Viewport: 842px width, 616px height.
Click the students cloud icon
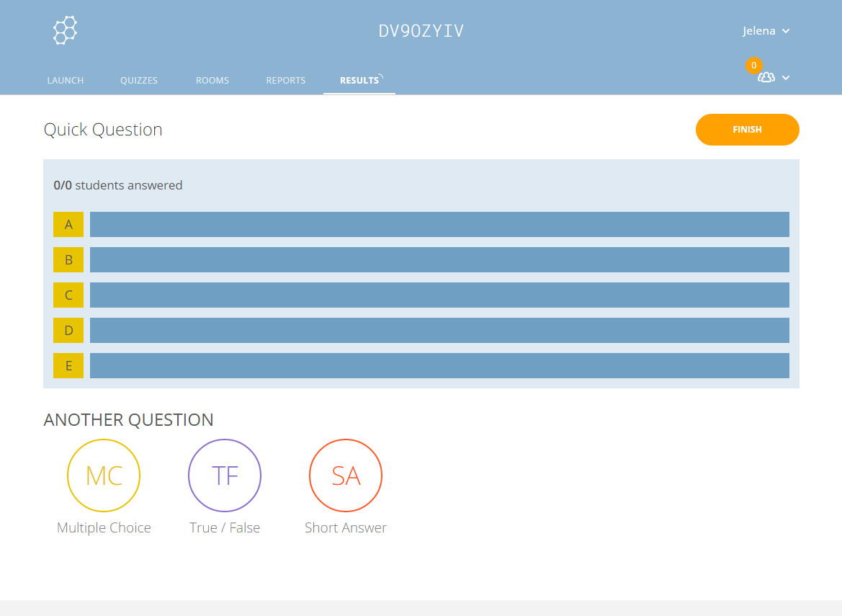click(766, 78)
